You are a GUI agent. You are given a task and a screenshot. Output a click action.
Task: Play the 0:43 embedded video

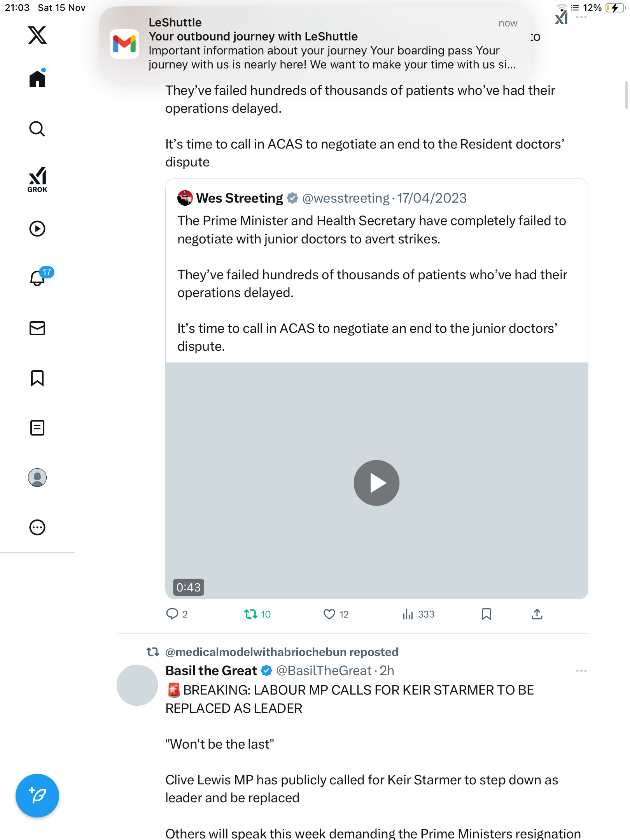click(x=376, y=483)
